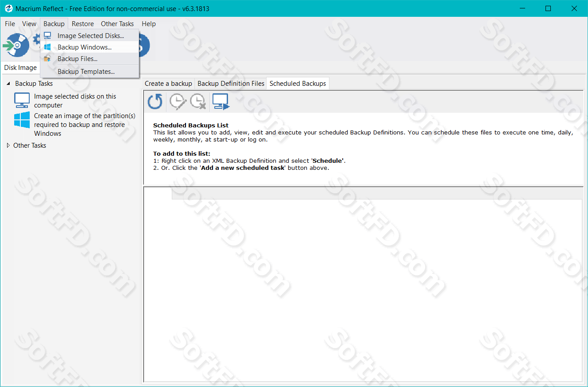This screenshot has width=588, height=387.
Task: Click Image selected disks on this computer
Action: click(x=75, y=101)
